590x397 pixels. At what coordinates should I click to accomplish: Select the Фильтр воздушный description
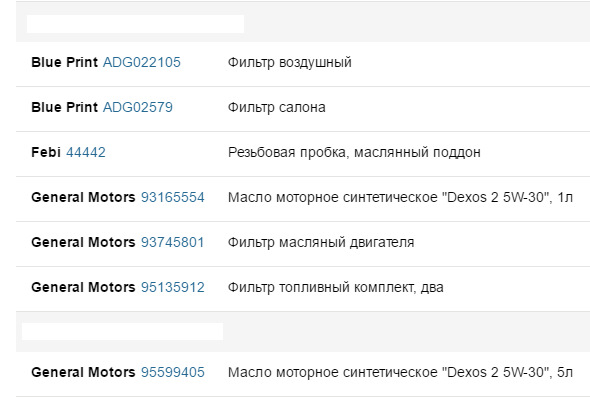pos(290,62)
